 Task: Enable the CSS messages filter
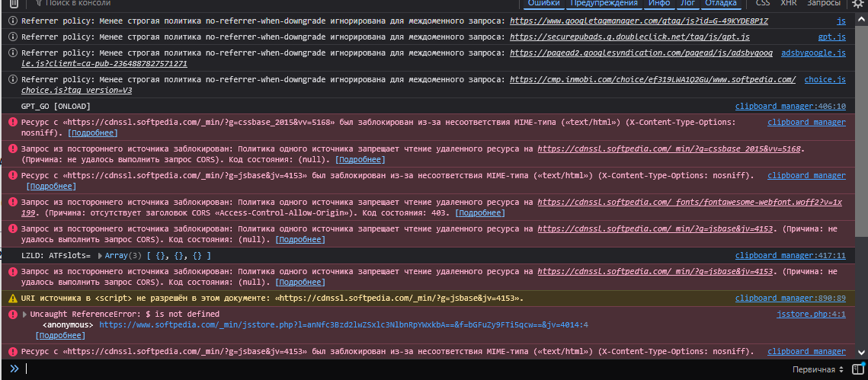pos(762,3)
